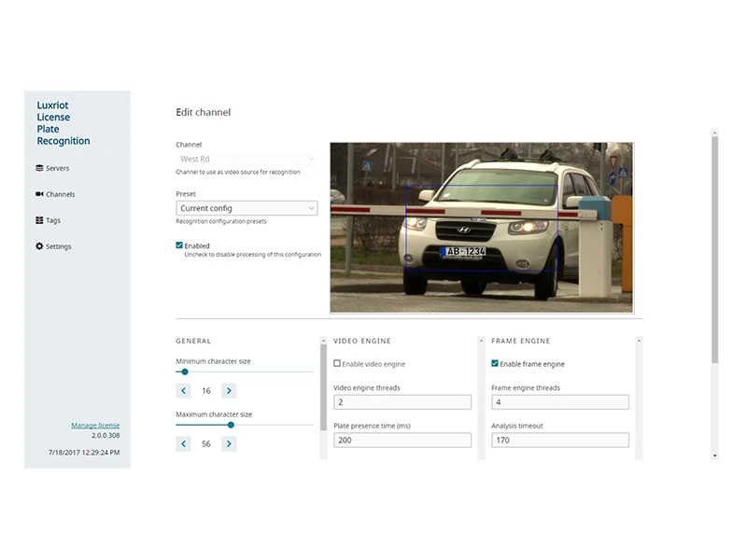Image resolution: width=747 pixels, height=560 pixels.
Task: Click the Tags list icon in the sidebar
Action: click(x=39, y=220)
